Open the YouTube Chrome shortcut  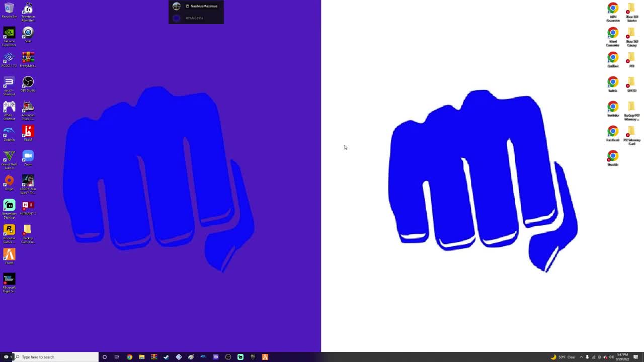(x=613, y=109)
